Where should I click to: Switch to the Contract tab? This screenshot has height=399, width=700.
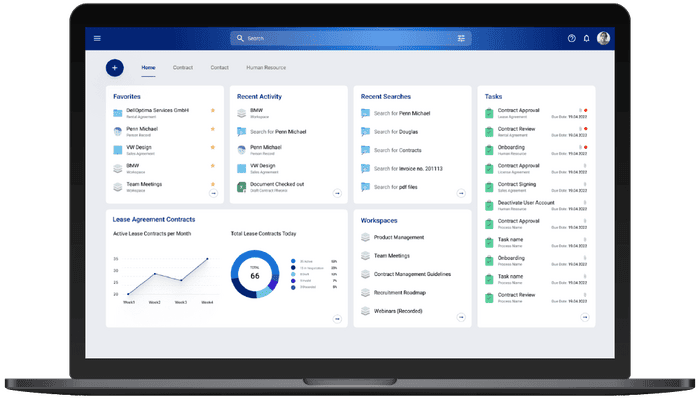pyautogui.click(x=183, y=68)
